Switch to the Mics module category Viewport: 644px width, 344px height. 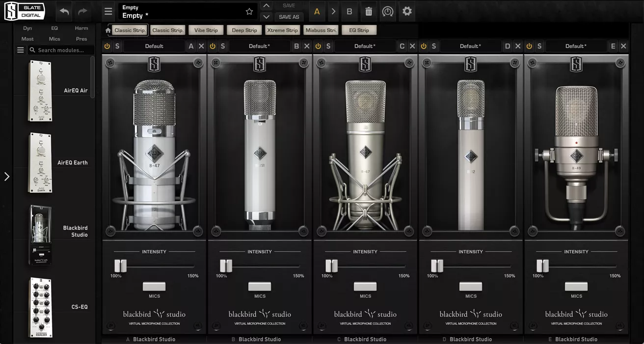pos(54,39)
